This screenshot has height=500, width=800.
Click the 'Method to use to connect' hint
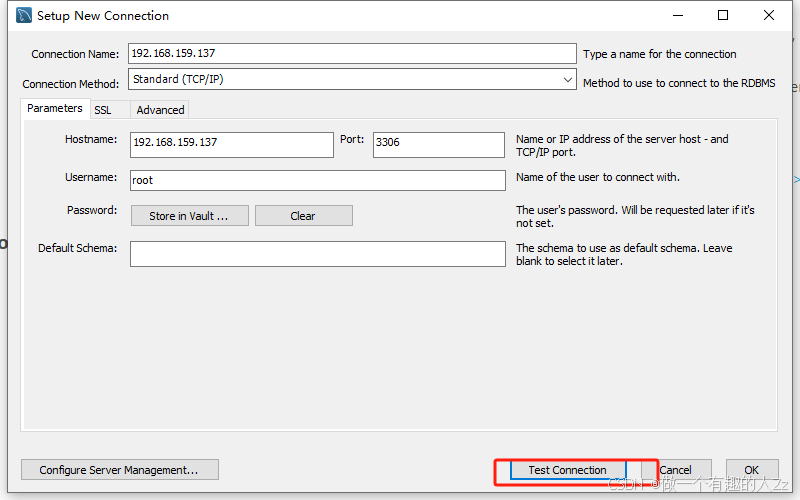pos(679,83)
